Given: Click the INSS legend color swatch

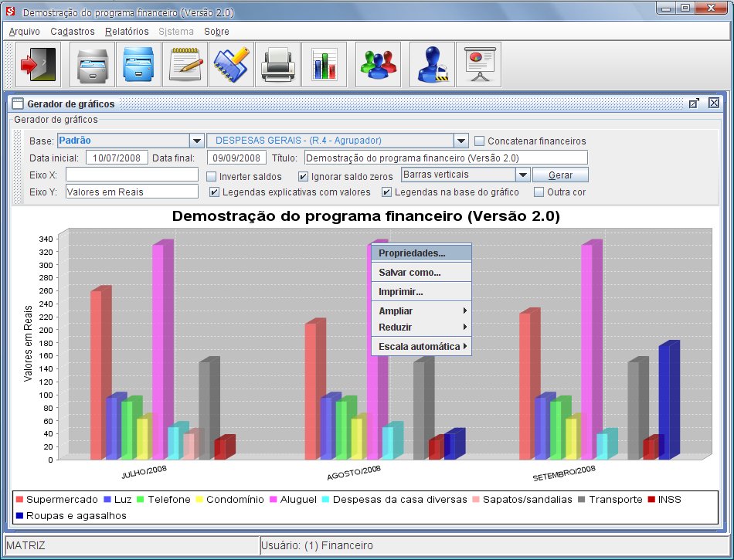Looking at the screenshot, I should tap(651, 500).
